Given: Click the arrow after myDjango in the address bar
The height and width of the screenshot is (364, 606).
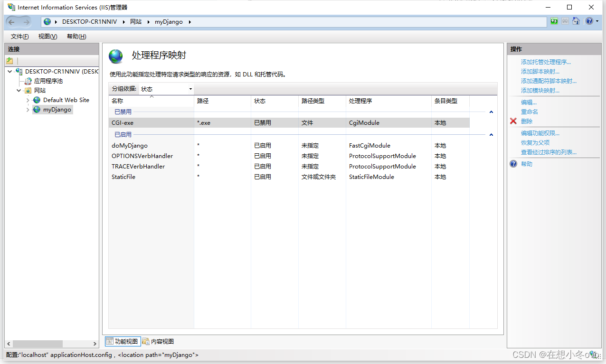Looking at the screenshot, I should click(x=189, y=22).
